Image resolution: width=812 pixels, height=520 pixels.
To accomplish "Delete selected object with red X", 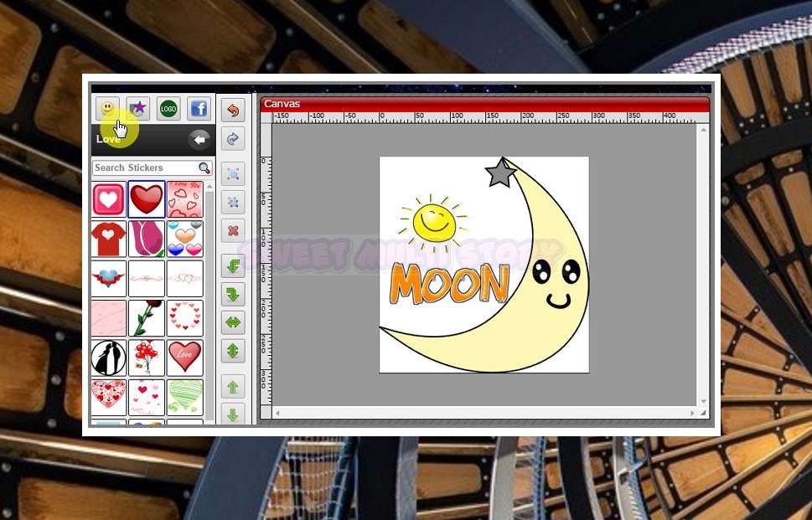I will [x=233, y=231].
